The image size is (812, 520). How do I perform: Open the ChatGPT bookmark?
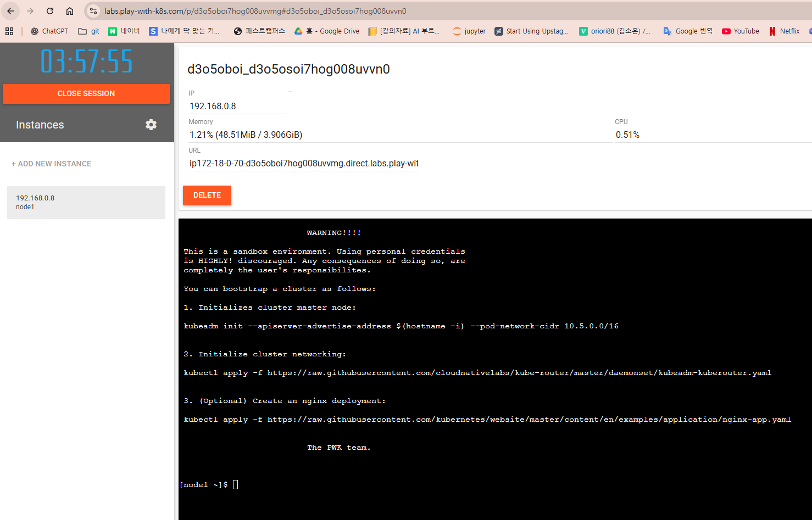pos(49,31)
